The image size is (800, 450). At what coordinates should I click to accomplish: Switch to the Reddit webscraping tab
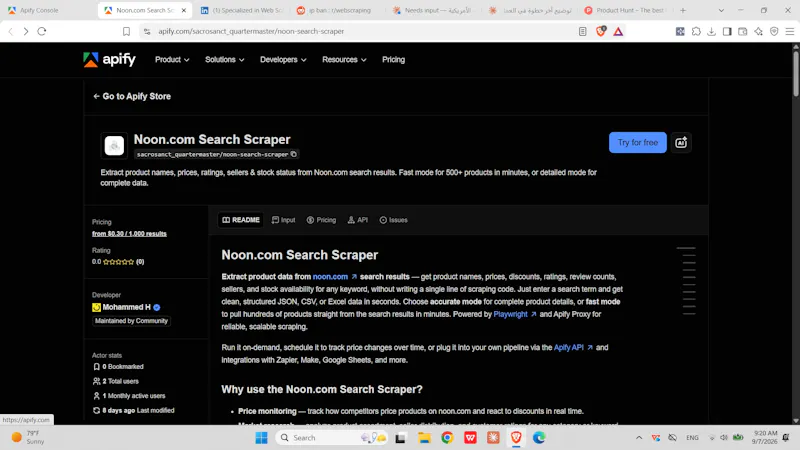(x=338, y=10)
